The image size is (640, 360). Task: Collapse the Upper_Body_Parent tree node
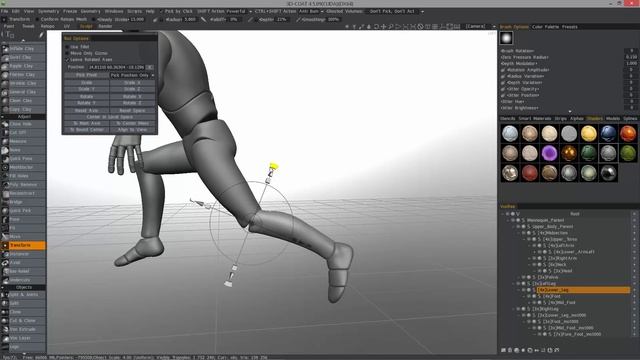[513, 227]
